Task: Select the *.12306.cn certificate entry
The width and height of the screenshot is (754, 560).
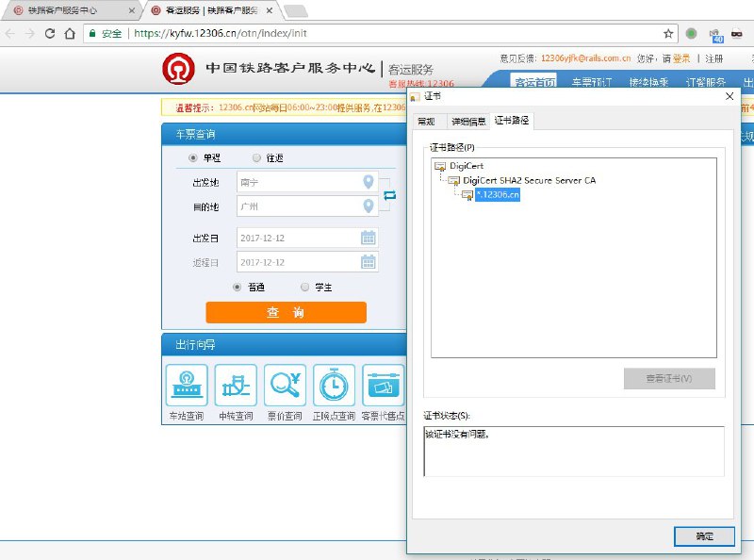Action: [498, 194]
